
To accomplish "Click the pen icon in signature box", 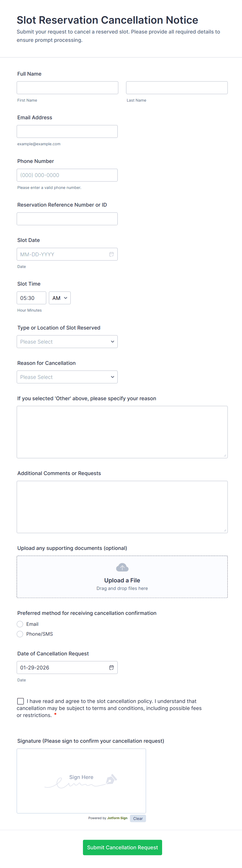I will point(111,779).
